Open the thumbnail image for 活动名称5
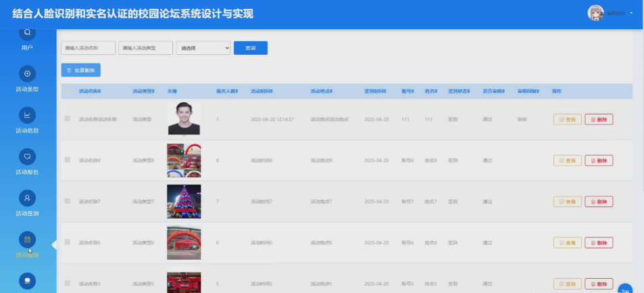 pos(184,282)
